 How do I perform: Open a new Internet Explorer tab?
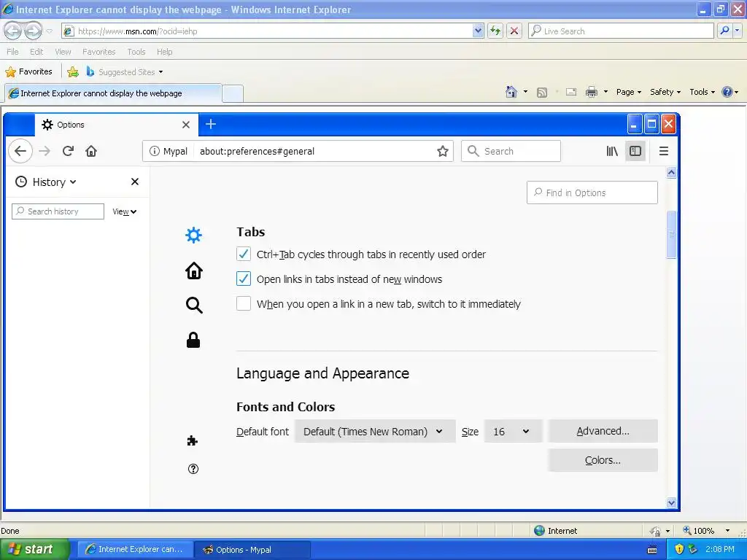pyautogui.click(x=233, y=93)
